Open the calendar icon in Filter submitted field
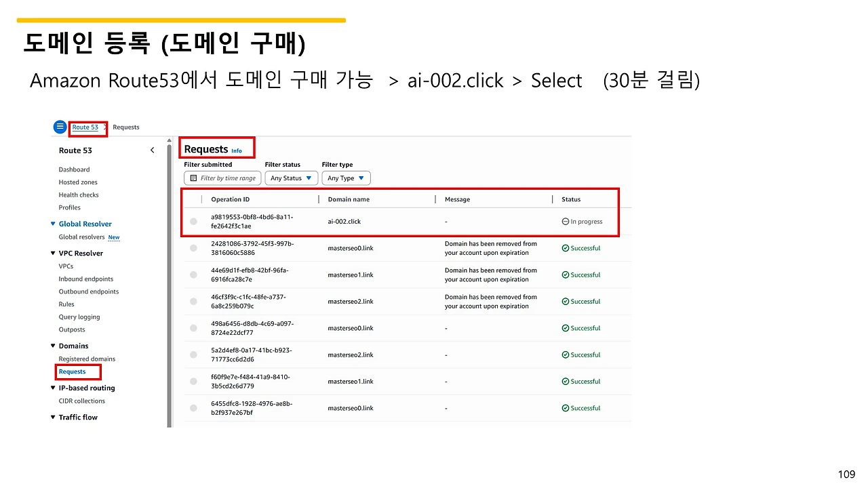Viewport: 868px width, 488px height. coord(193,178)
